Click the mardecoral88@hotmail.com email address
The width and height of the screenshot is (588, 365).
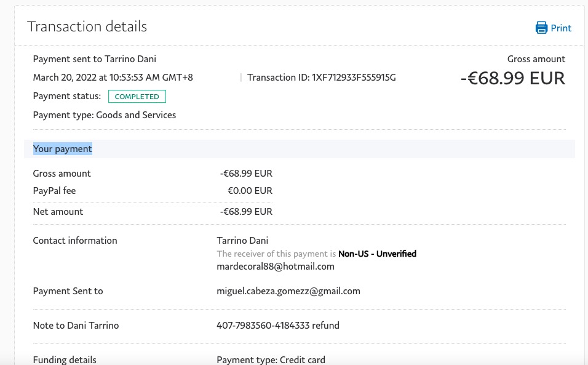coord(276,267)
